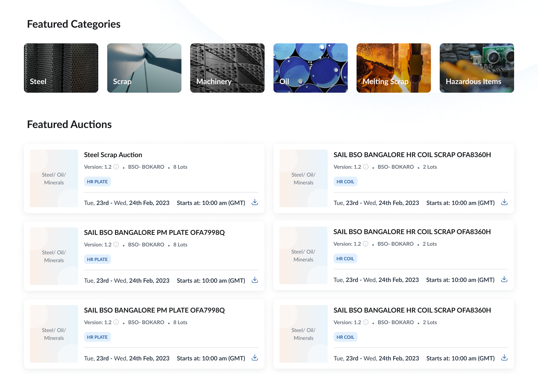Click download icon on top-right HR COIL auction
Image resolution: width=538 pixels, height=392 pixels.
[x=504, y=202]
